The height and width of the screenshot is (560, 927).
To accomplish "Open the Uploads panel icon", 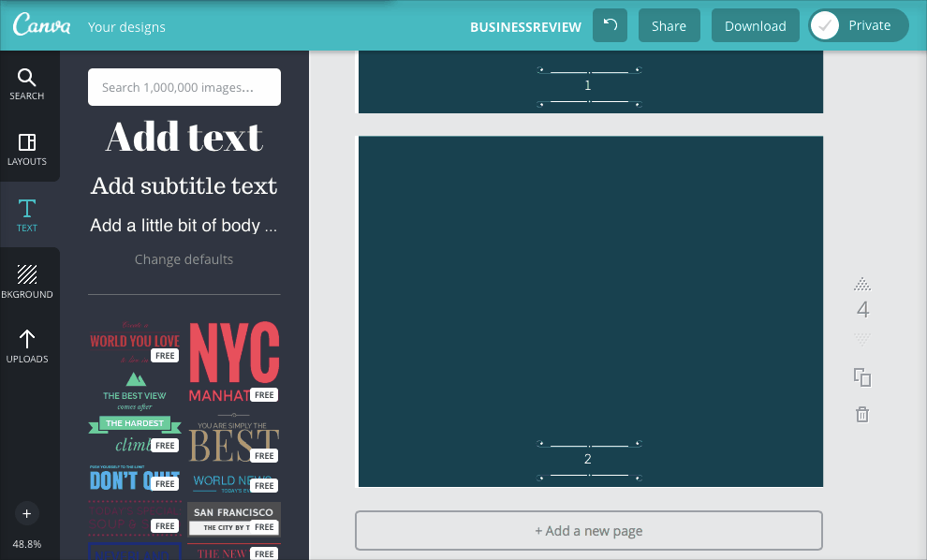I will coord(27,346).
